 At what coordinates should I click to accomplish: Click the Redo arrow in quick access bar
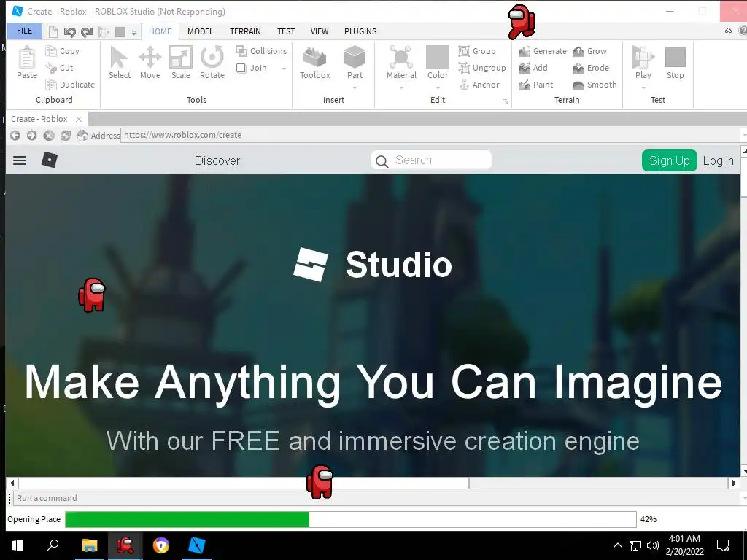coord(87,32)
